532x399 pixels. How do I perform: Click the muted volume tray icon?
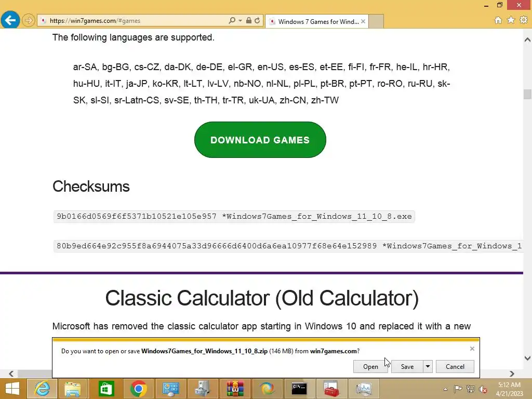pos(483,389)
